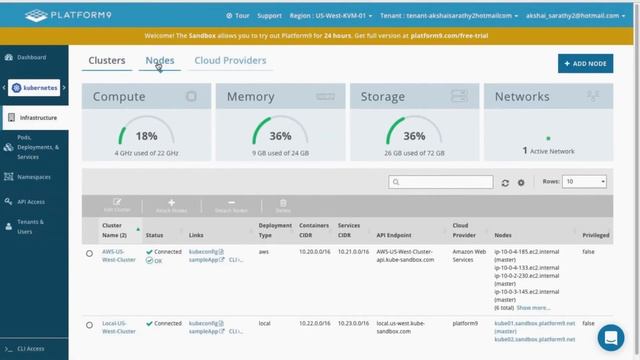Open the AWS-US-West-Cluster name link
The image size is (640, 360).
tap(118, 256)
